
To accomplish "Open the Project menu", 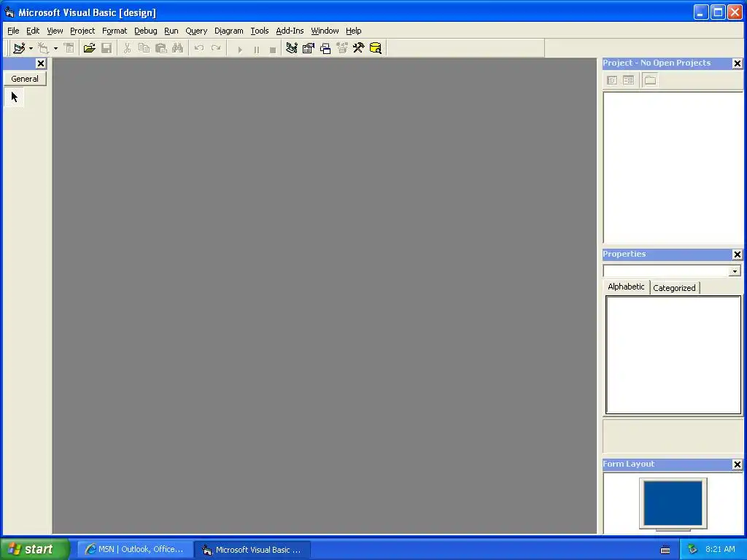I will [82, 31].
